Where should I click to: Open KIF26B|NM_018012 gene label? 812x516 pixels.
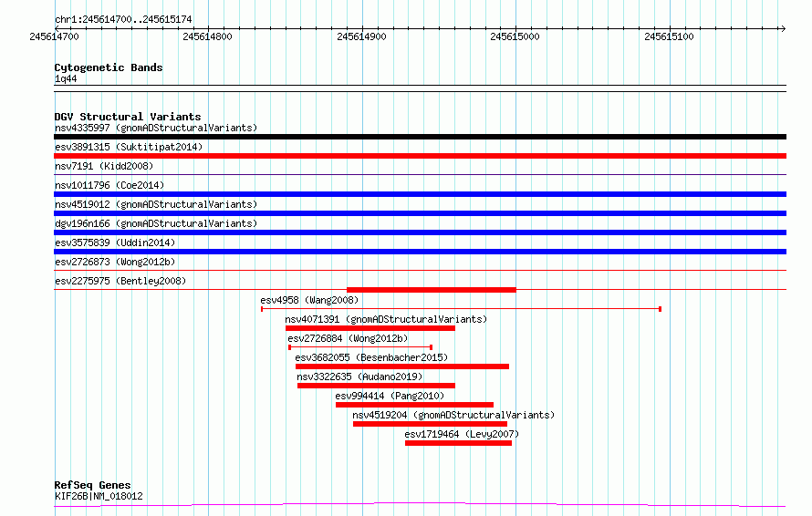coord(99,496)
